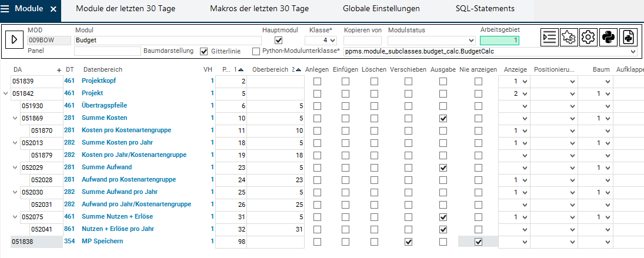
Task: Click the 052041 data area cell
Action: pos(46,229)
